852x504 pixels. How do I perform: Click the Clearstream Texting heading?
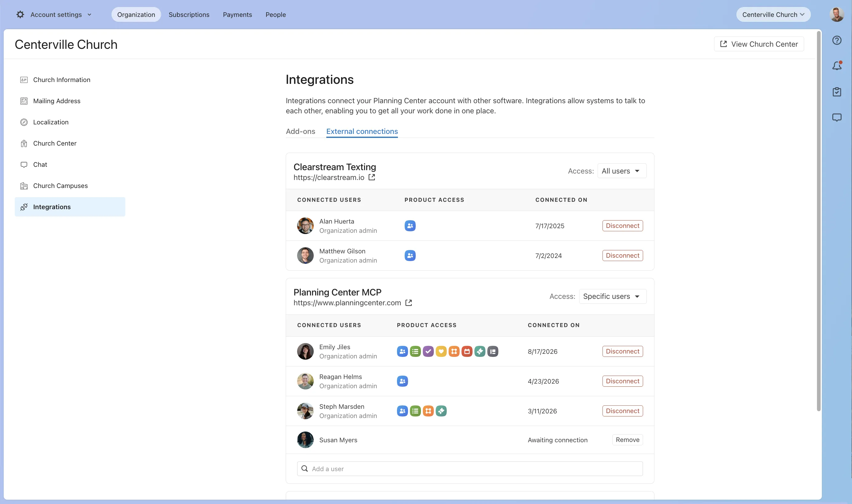pos(335,167)
